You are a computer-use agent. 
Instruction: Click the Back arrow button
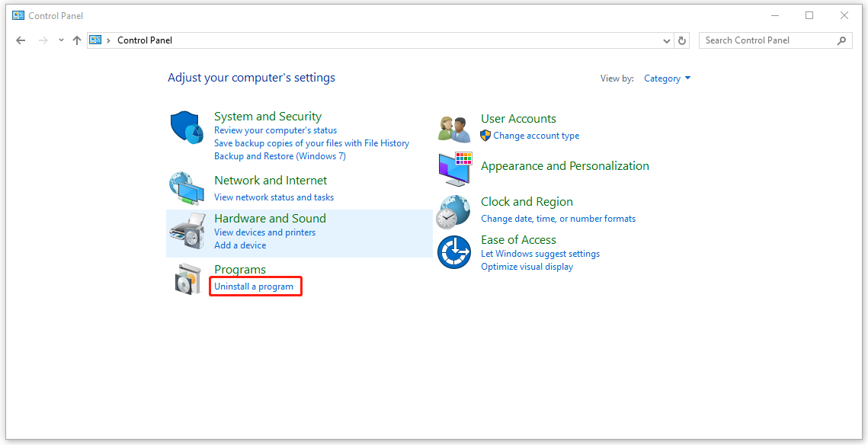[x=21, y=40]
